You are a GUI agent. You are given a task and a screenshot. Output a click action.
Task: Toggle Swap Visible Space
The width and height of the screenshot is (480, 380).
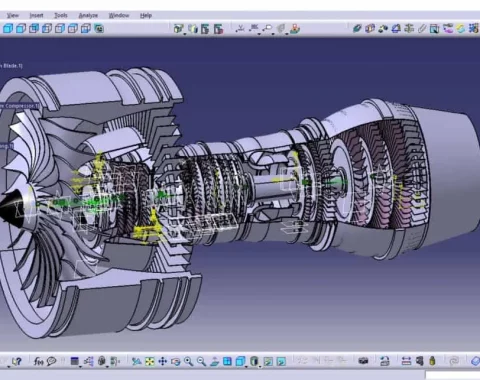[x=281, y=361]
